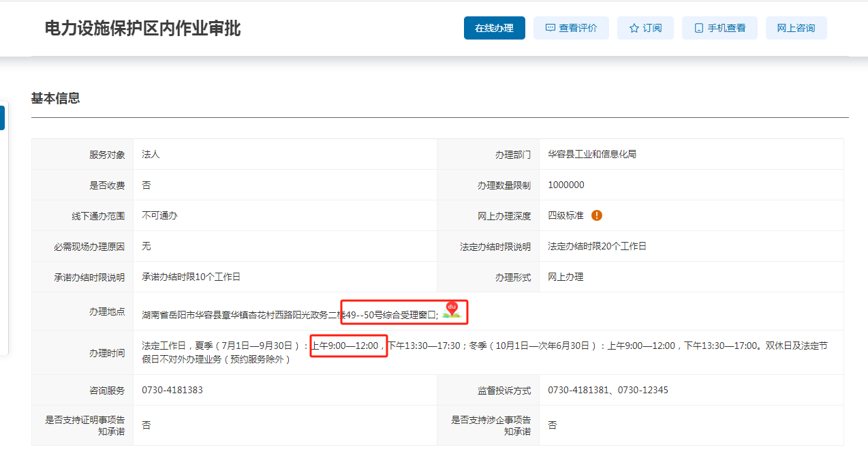The height and width of the screenshot is (473, 868).
Task: Click the 是否支持证明事项告知承诺 label
Action: 85,426
